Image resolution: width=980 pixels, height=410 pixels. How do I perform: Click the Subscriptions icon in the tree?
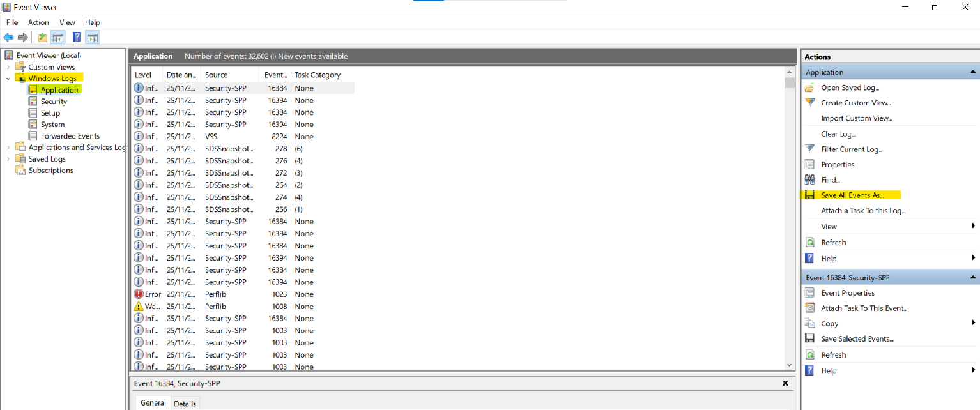(x=20, y=171)
